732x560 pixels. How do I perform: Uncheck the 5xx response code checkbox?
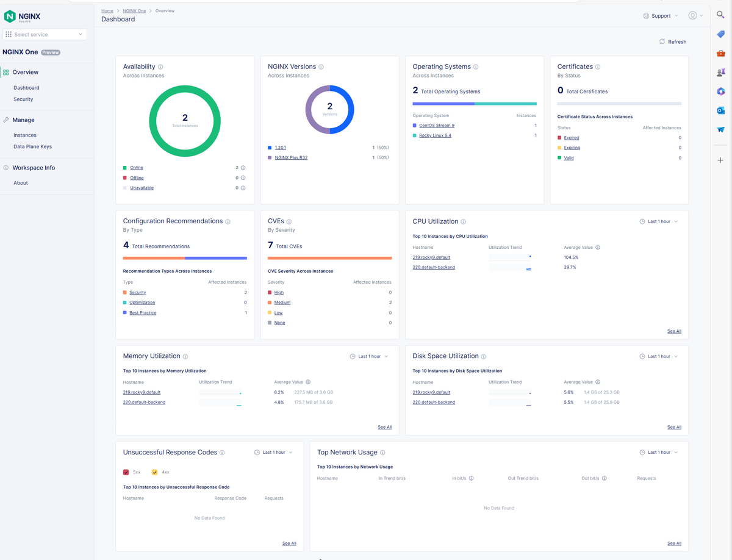[x=126, y=472]
